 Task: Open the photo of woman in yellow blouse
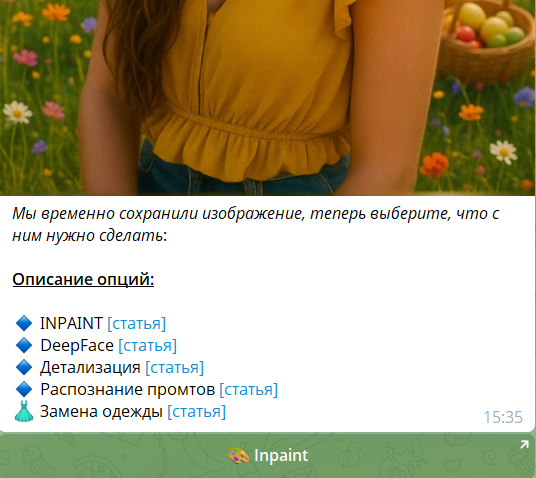(x=267, y=98)
